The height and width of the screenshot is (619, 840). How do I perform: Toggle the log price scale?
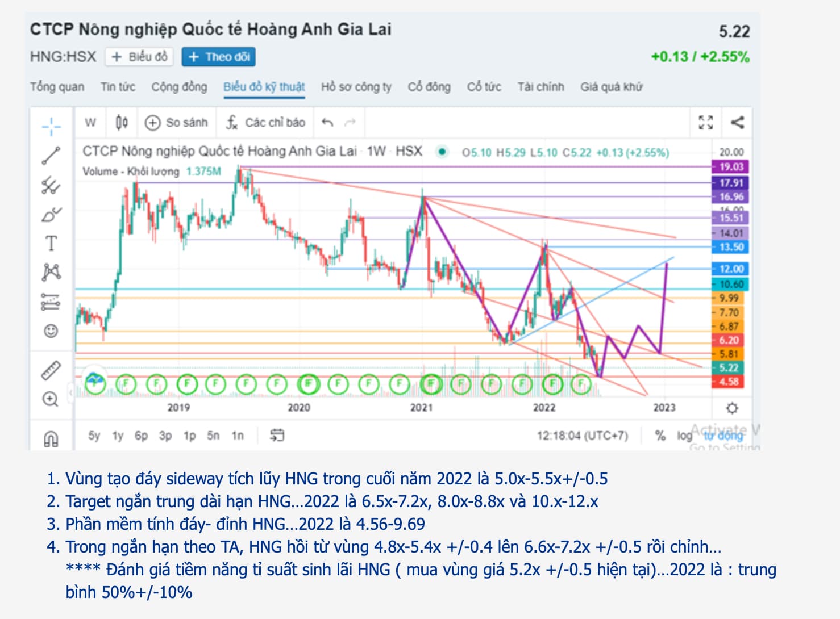684,436
